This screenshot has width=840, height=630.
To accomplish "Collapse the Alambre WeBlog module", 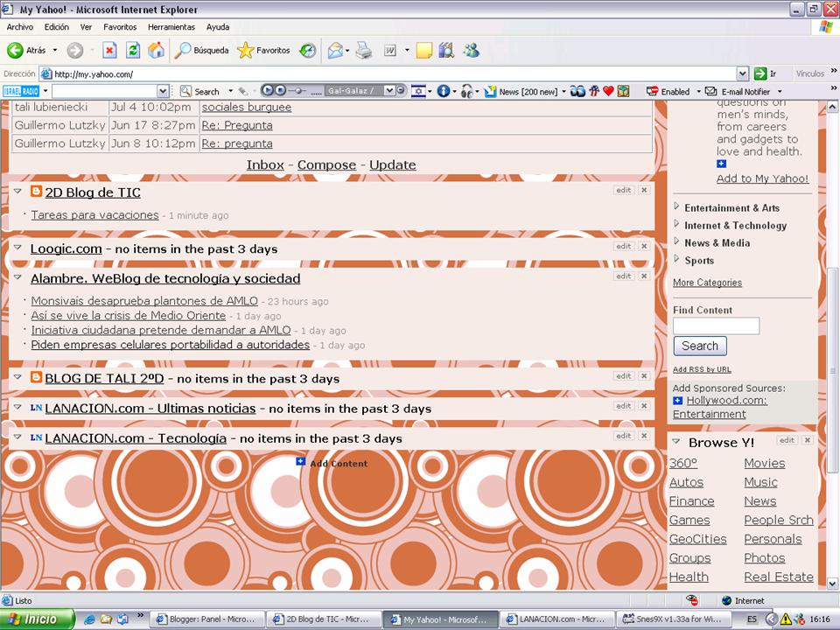I will (x=17, y=277).
